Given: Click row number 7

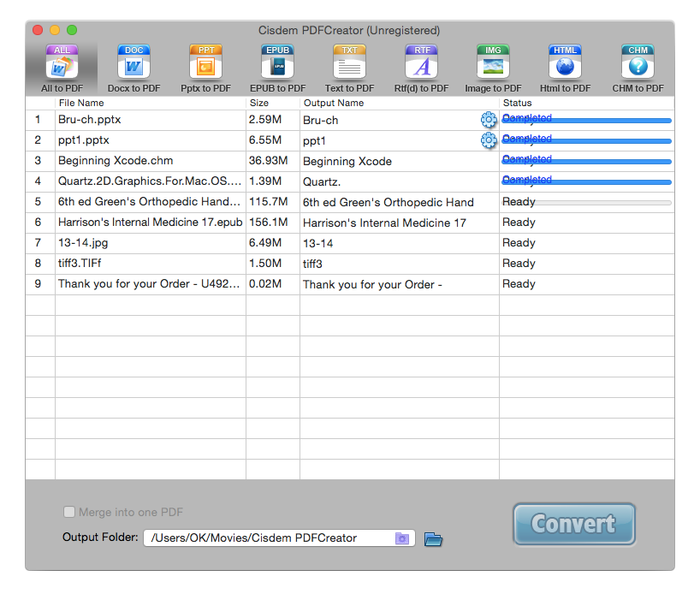Looking at the screenshot, I should [38, 243].
